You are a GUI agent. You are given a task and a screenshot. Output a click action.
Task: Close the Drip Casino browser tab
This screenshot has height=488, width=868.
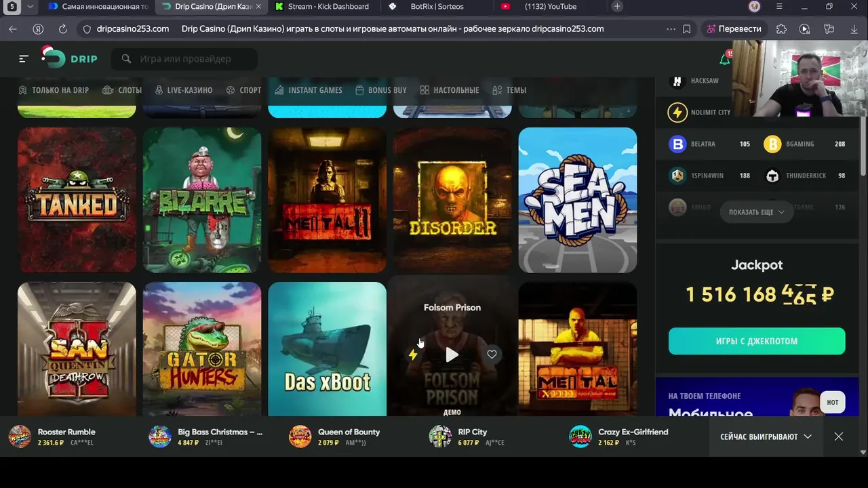point(258,7)
